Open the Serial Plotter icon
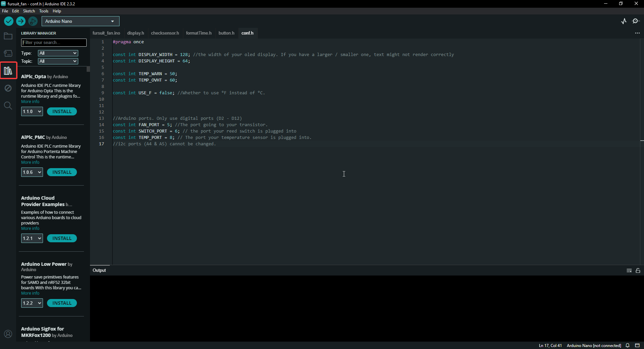 coord(624,21)
